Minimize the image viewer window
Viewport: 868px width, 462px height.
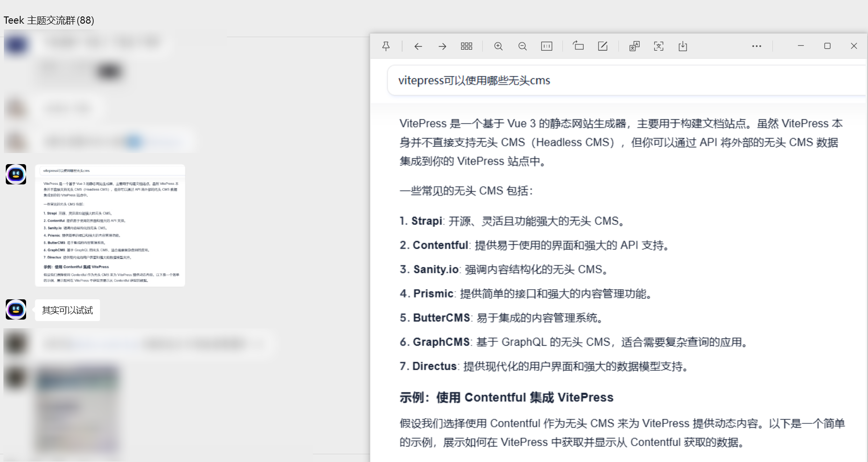(801, 46)
